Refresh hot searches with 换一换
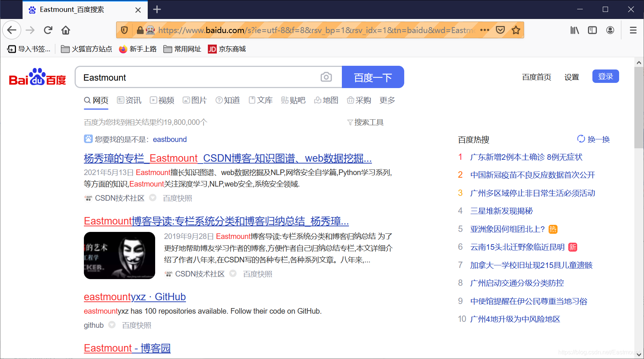 (x=594, y=139)
